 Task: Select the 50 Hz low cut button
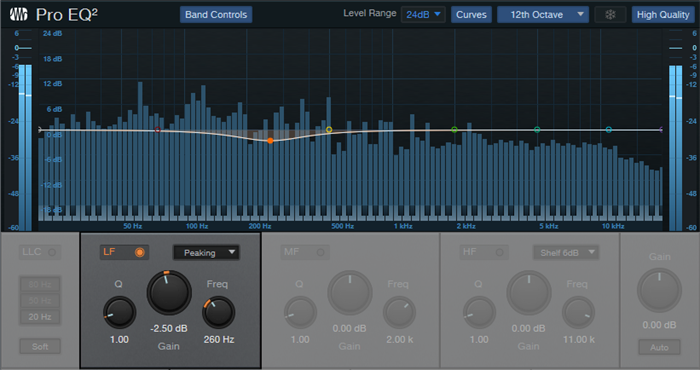coord(40,300)
